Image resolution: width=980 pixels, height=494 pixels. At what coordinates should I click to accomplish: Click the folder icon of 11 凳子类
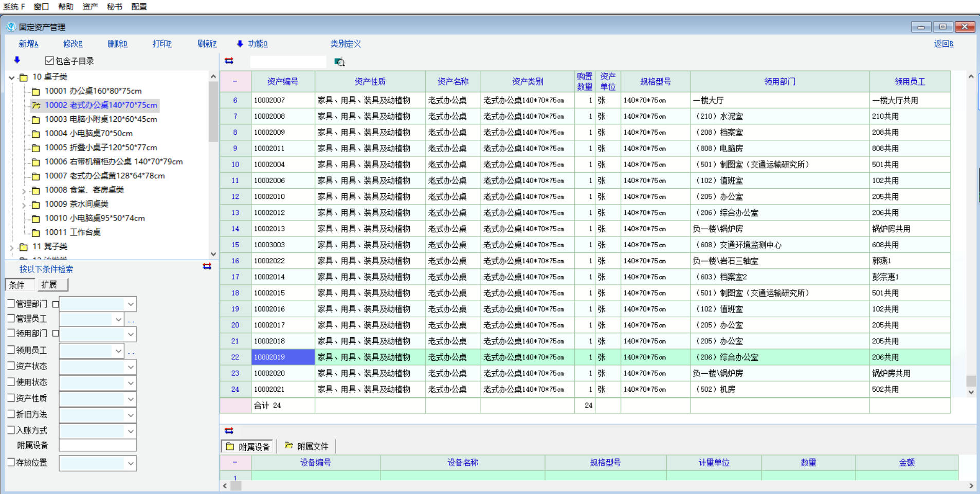(x=24, y=247)
